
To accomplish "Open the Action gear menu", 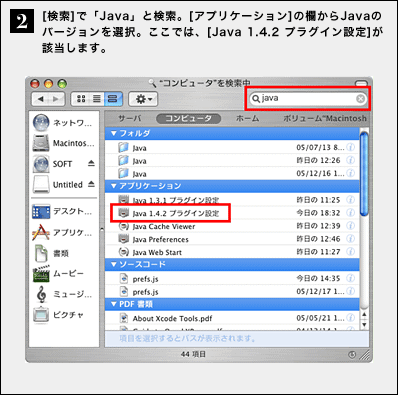I will pyautogui.click(x=143, y=99).
